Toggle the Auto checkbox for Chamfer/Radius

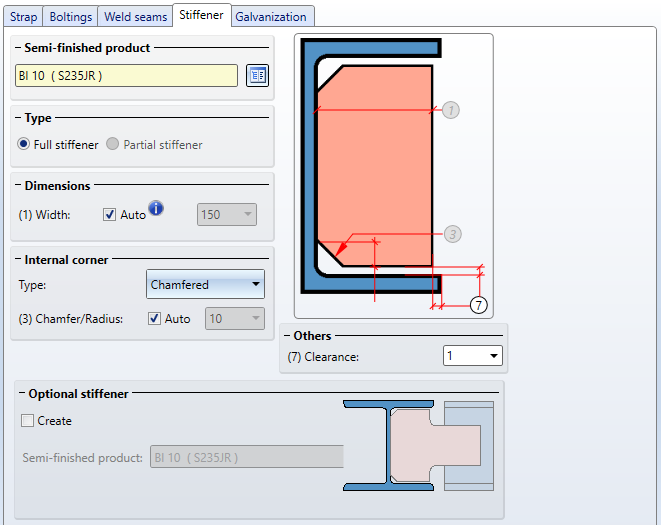(154, 318)
